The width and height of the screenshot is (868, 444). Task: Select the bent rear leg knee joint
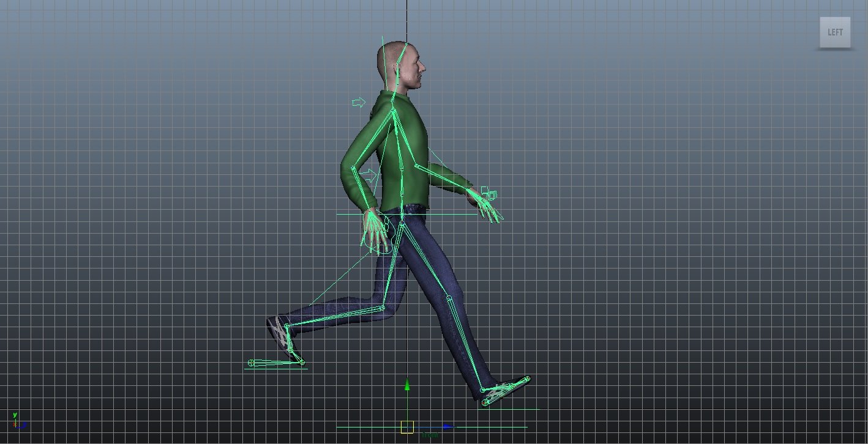[x=383, y=309]
